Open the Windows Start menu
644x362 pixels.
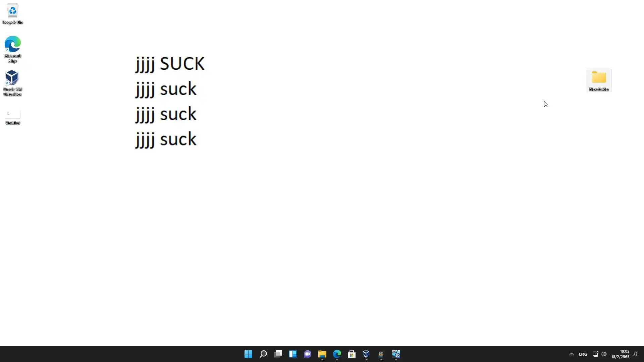point(248,354)
